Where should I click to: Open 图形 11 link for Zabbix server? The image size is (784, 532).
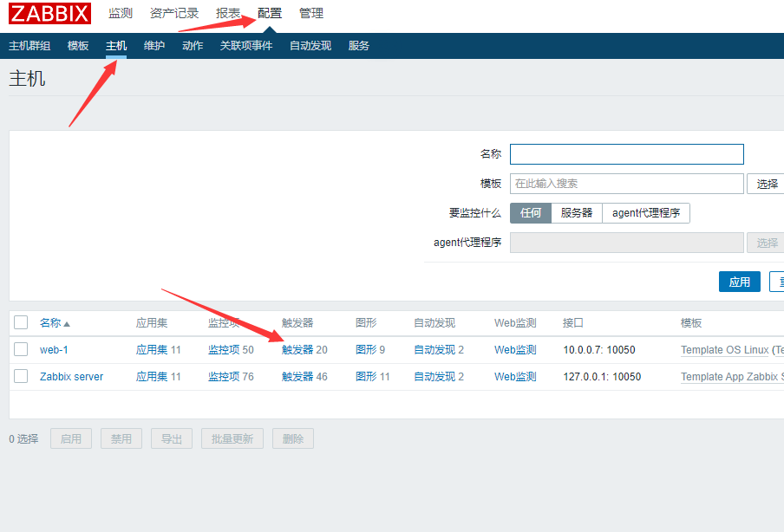click(x=366, y=377)
